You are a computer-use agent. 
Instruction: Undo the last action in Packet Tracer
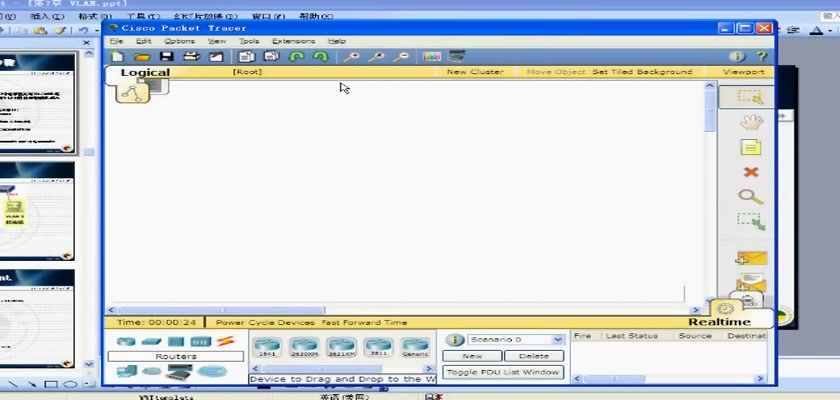tap(296, 56)
